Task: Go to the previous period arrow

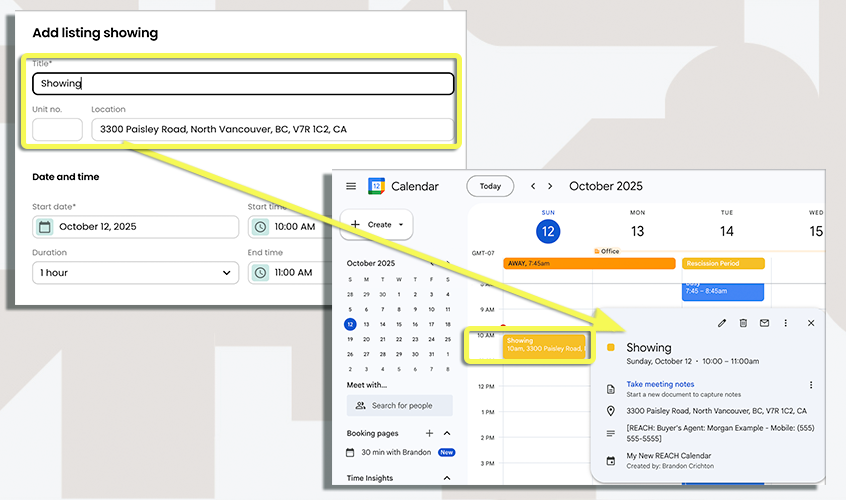Action: (532, 186)
